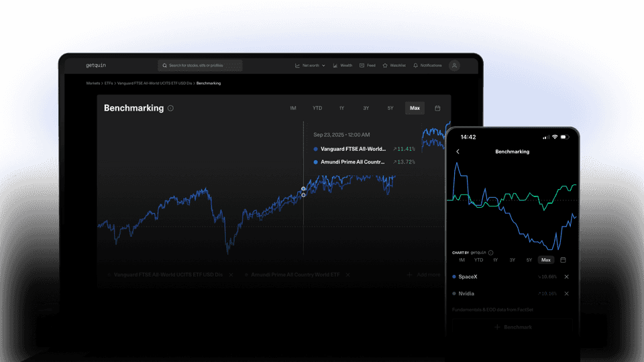The width and height of the screenshot is (644, 362).
Task: Click the Watchlist star icon
Action: pos(385,65)
